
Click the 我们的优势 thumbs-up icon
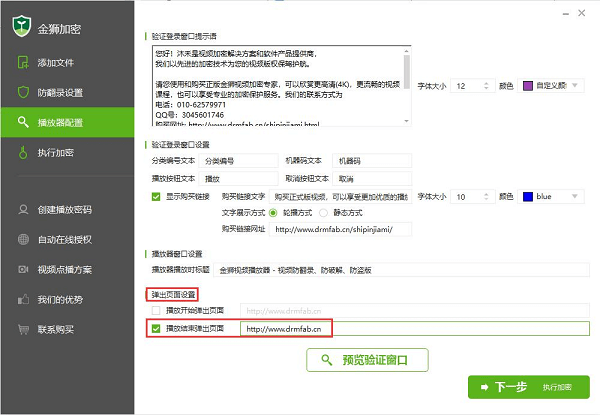click(23, 299)
